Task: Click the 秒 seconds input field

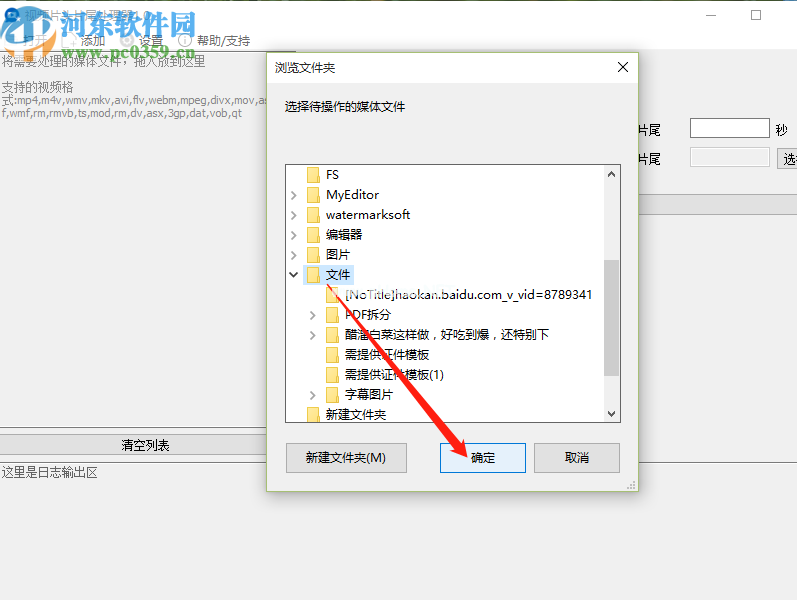Action: click(729, 128)
